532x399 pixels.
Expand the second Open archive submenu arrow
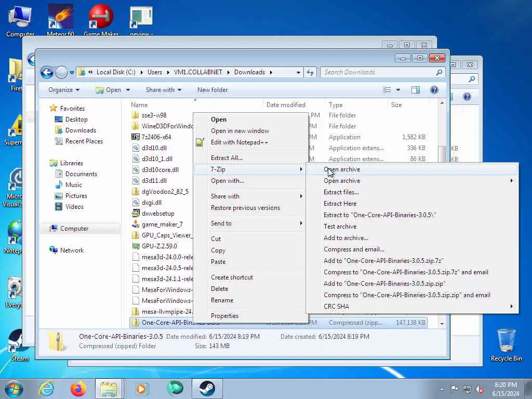point(512,181)
